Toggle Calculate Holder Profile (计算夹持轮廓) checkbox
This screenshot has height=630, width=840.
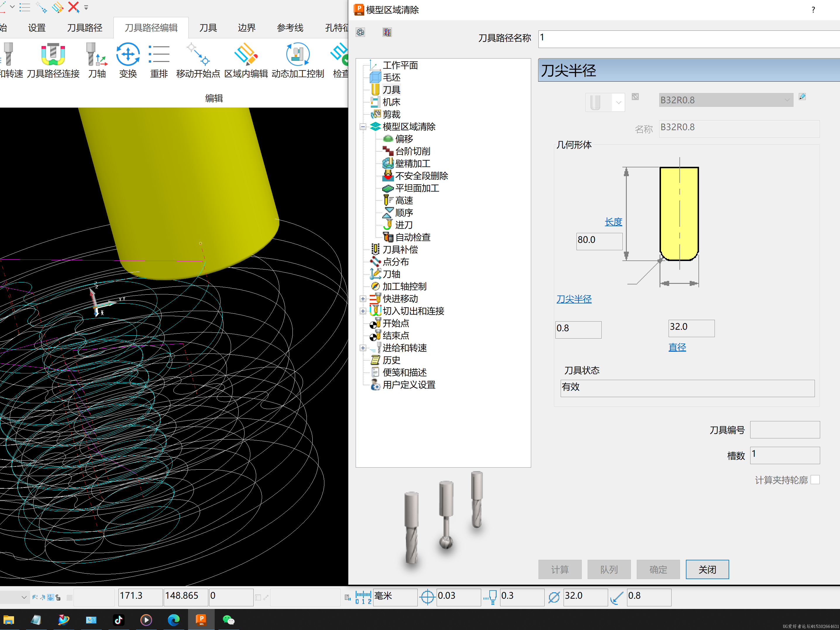coord(815,480)
